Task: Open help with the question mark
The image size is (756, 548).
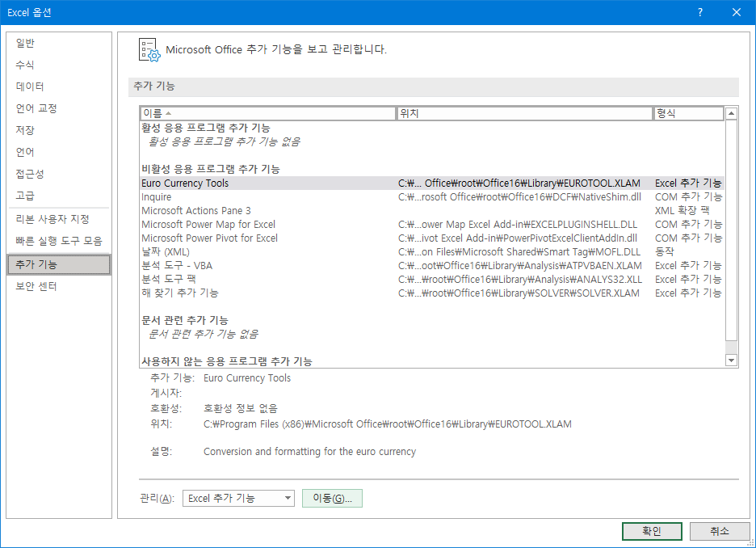Action: click(700, 13)
